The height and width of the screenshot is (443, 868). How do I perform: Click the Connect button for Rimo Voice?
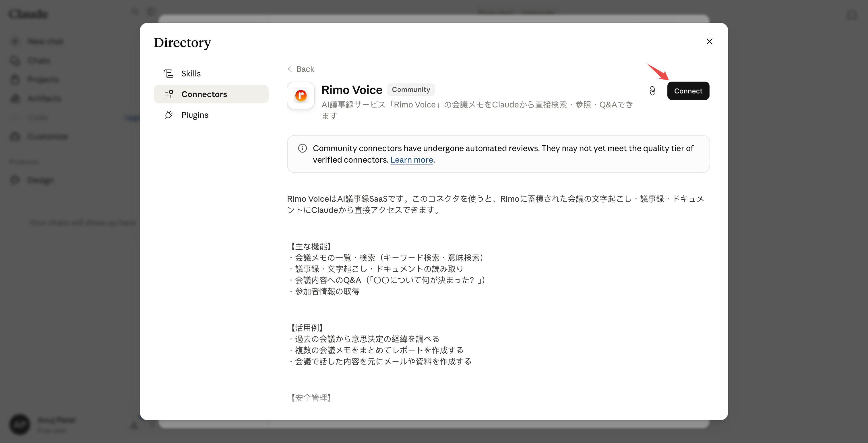[688, 91]
